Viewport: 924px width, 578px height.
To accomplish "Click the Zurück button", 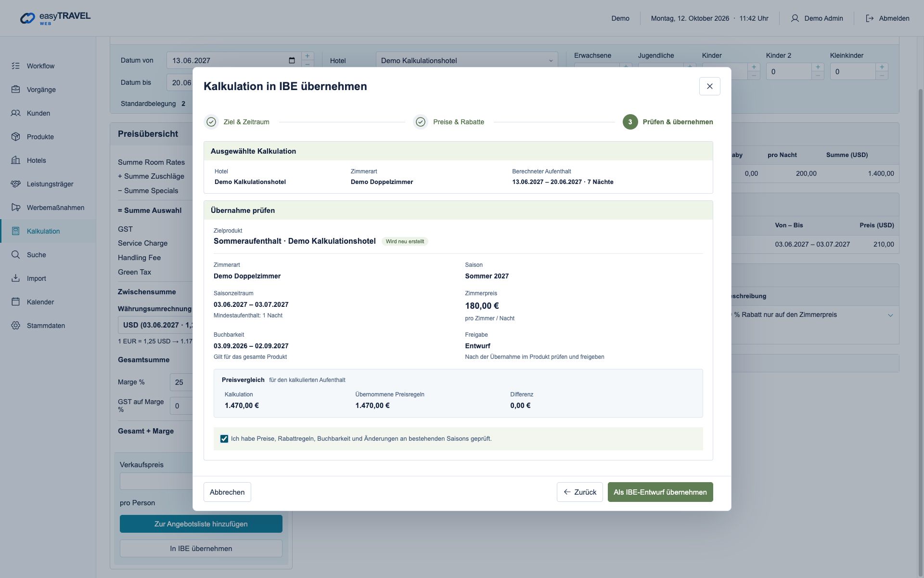I will click(x=579, y=492).
